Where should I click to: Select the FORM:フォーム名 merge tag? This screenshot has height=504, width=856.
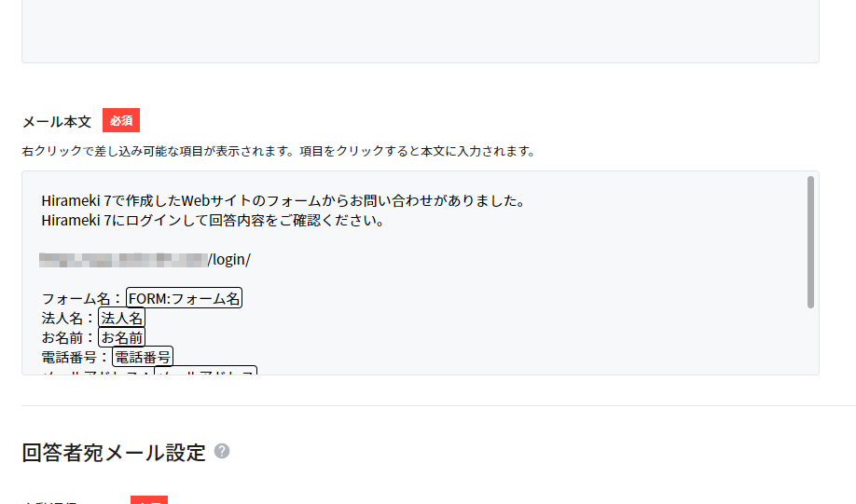click(x=184, y=298)
